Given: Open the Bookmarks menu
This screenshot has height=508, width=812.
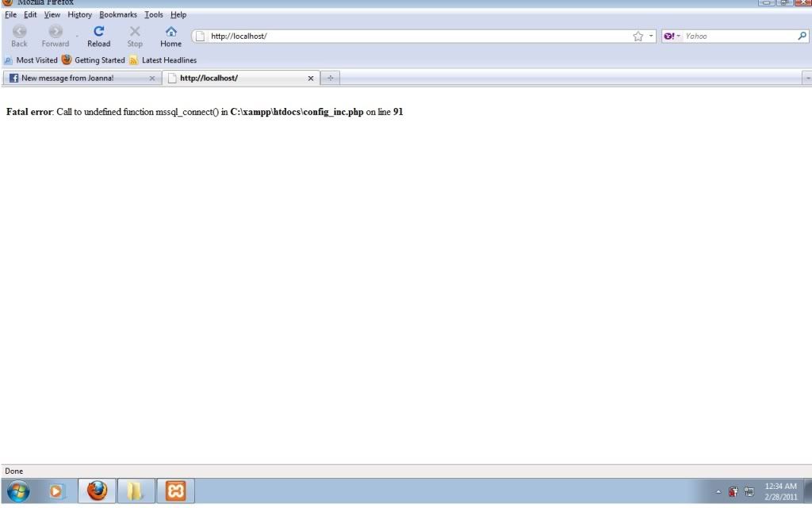Looking at the screenshot, I should [118, 14].
